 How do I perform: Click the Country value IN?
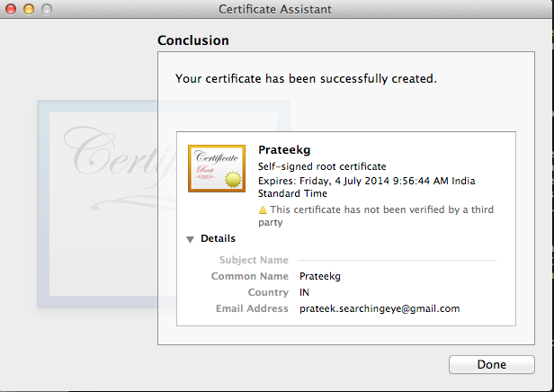(x=306, y=292)
